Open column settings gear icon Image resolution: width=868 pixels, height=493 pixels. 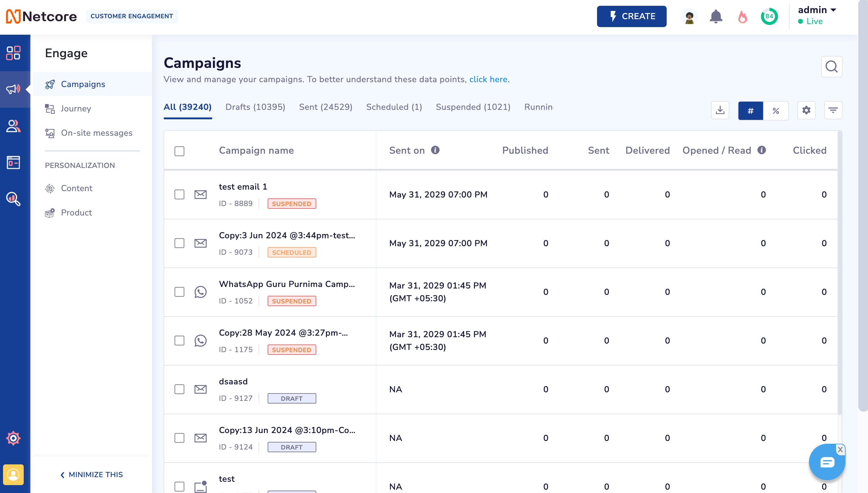[806, 110]
